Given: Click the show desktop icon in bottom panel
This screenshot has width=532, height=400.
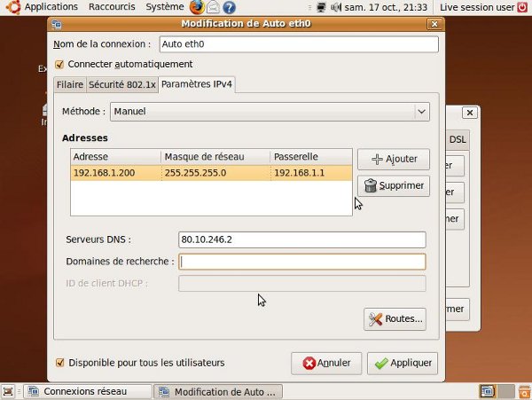Looking at the screenshot, I should 8,391.
